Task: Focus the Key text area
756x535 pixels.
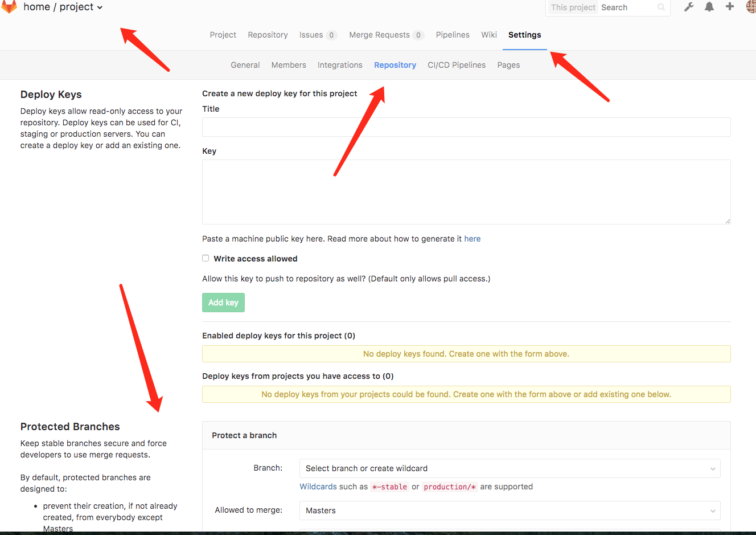Action: 466,192
